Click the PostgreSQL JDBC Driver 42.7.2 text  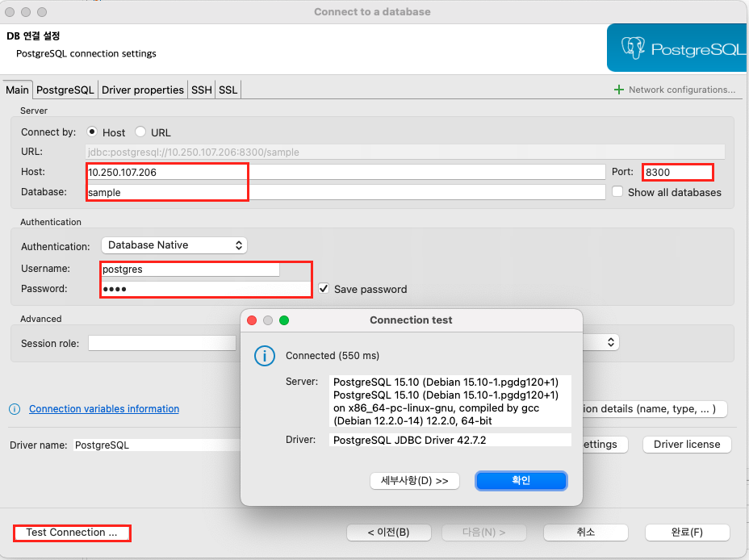(450, 440)
